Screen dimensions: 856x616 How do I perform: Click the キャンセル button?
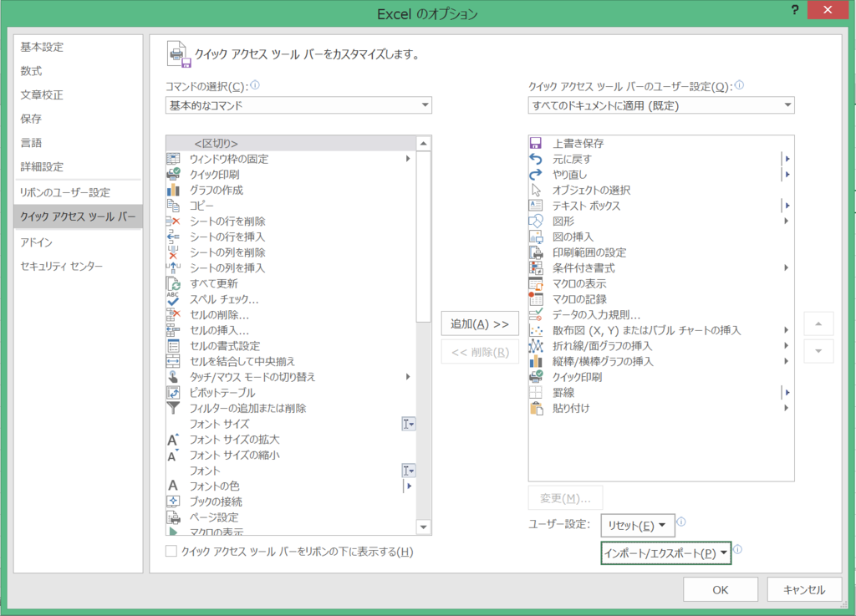click(804, 590)
